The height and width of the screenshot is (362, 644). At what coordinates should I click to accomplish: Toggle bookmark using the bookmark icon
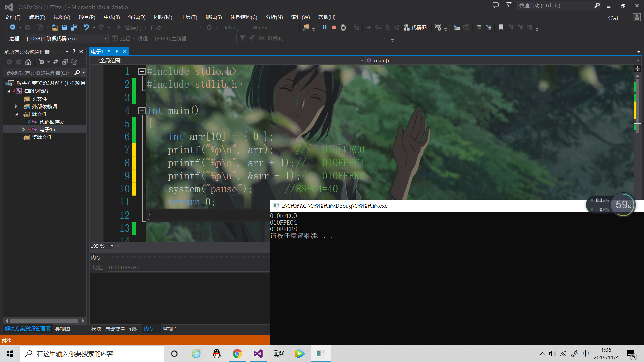(501, 27)
